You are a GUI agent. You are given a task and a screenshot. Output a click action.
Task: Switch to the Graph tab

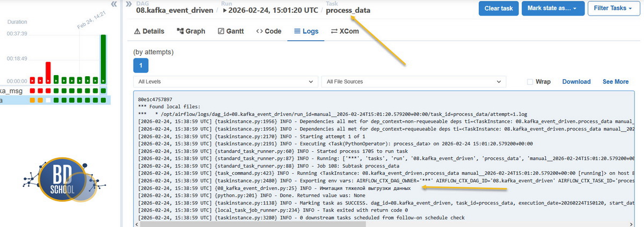[191, 31]
